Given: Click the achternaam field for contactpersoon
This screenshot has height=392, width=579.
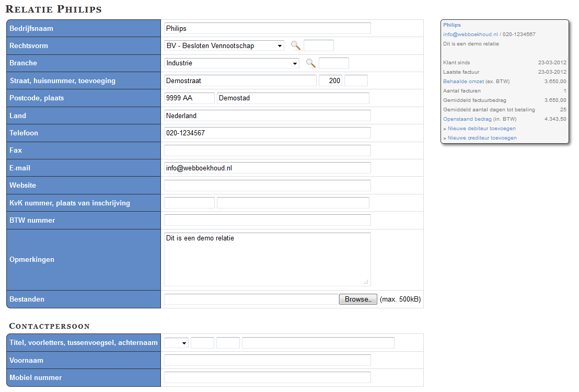Looking at the screenshot, I should pyautogui.click(x=318, y=343).
